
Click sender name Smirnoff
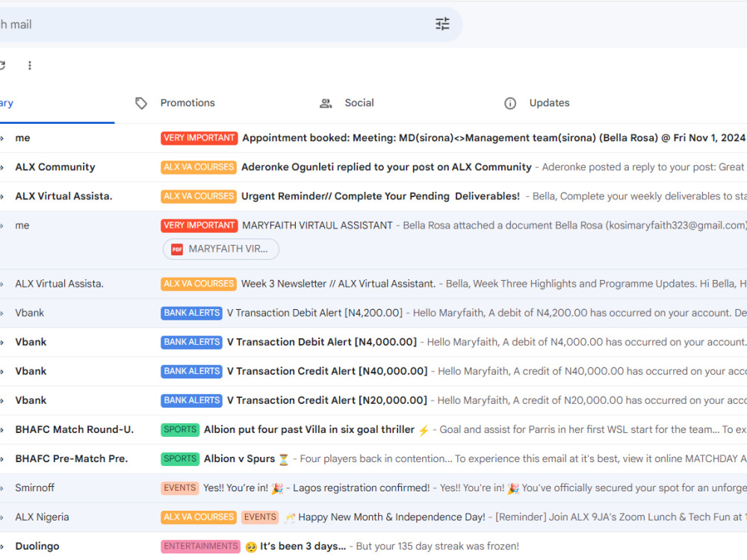(35, 488)
